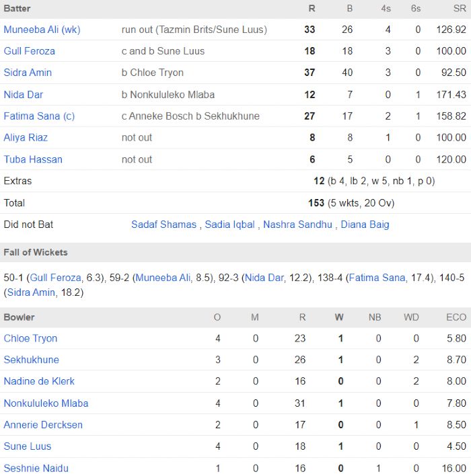Open Nadine de Klerk's bowler profile
Screen dimensions: 471x476
click(x=39, y=381)
